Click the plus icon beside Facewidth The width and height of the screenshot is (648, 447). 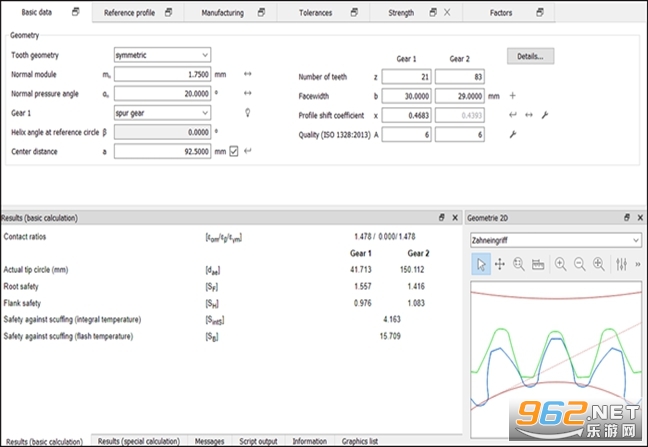512,96
